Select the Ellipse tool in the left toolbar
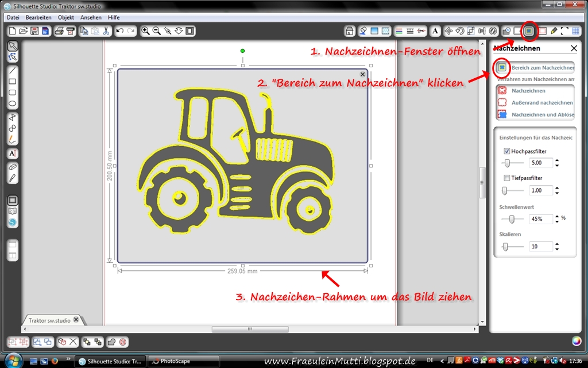 tap(12, 104)
